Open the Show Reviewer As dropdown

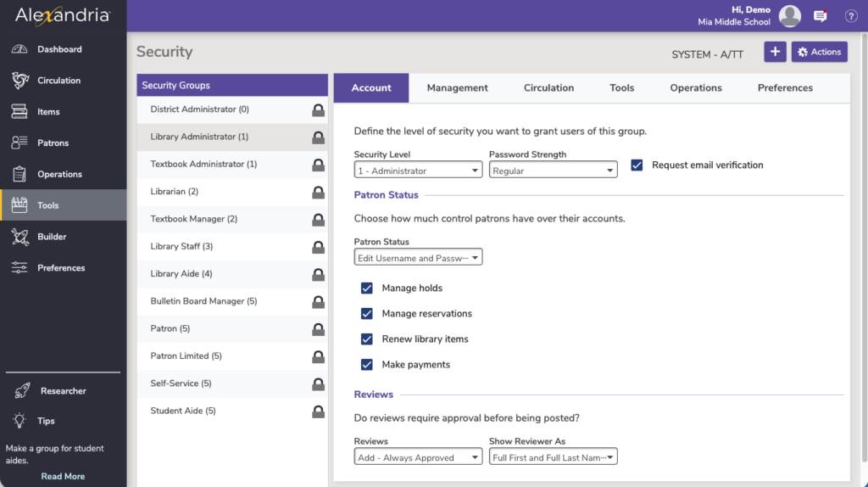[553, 458]
